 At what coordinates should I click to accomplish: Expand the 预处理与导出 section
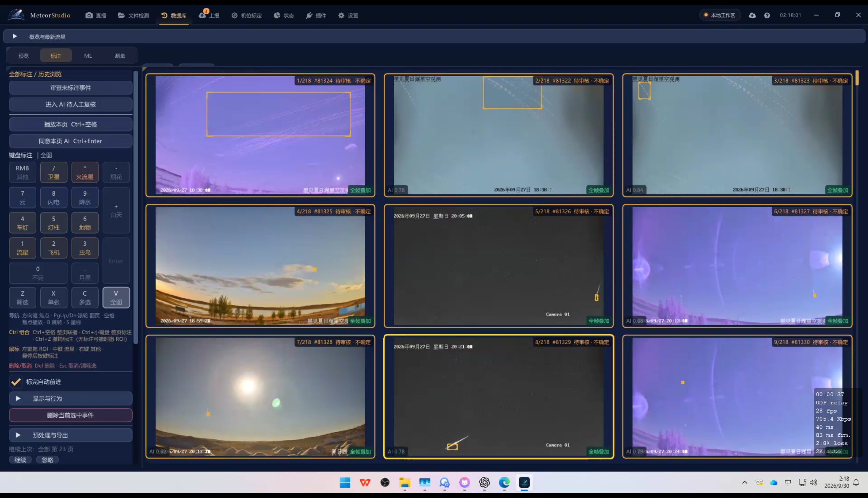(x=71, y=435)
